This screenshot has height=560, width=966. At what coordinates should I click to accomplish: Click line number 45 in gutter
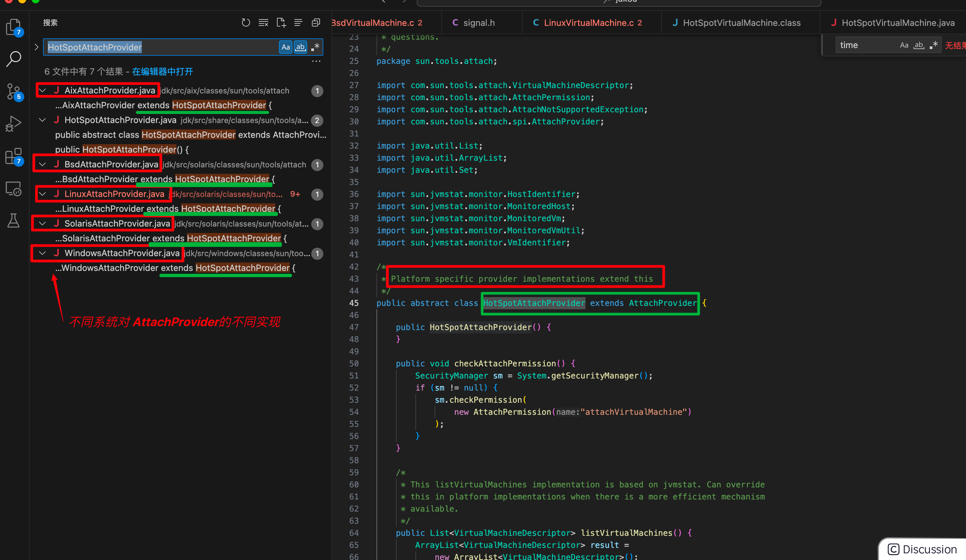(354, 303)
